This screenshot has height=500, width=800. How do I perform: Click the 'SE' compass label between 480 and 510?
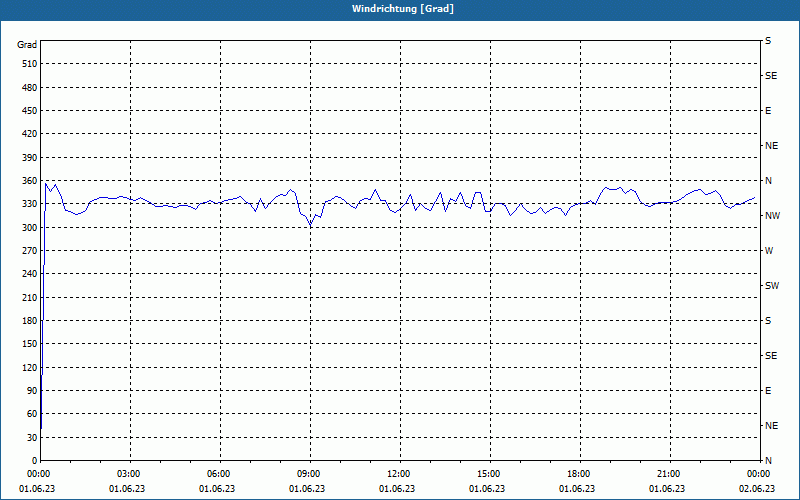click(771, 76)
